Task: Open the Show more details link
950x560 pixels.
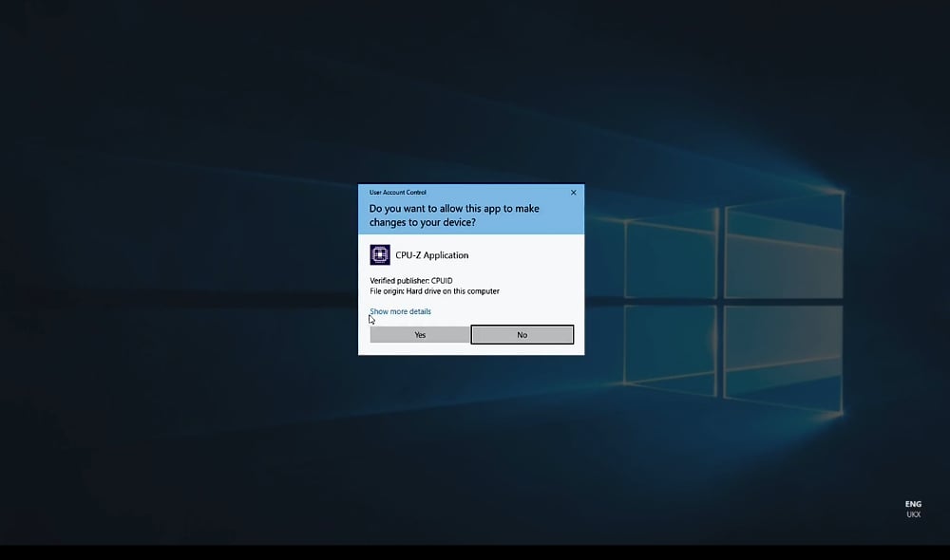Action: 401,311
